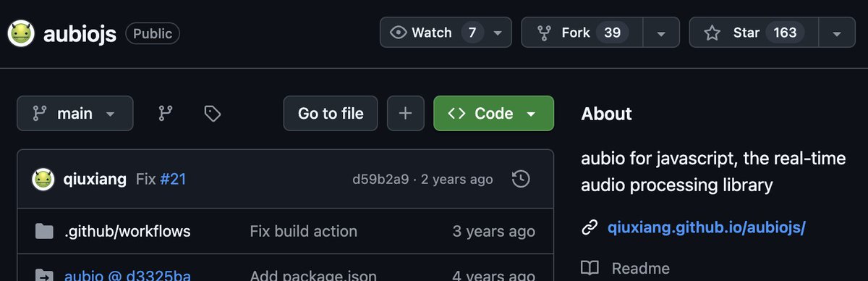
Task: Click the fork count 39
Action: tap(612, 33)
